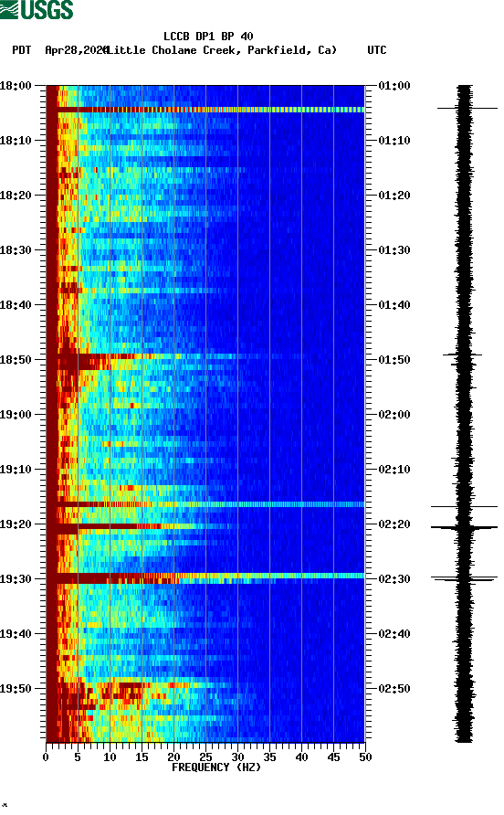Click the 18:10 PDT time label

(x=16, y=141)
